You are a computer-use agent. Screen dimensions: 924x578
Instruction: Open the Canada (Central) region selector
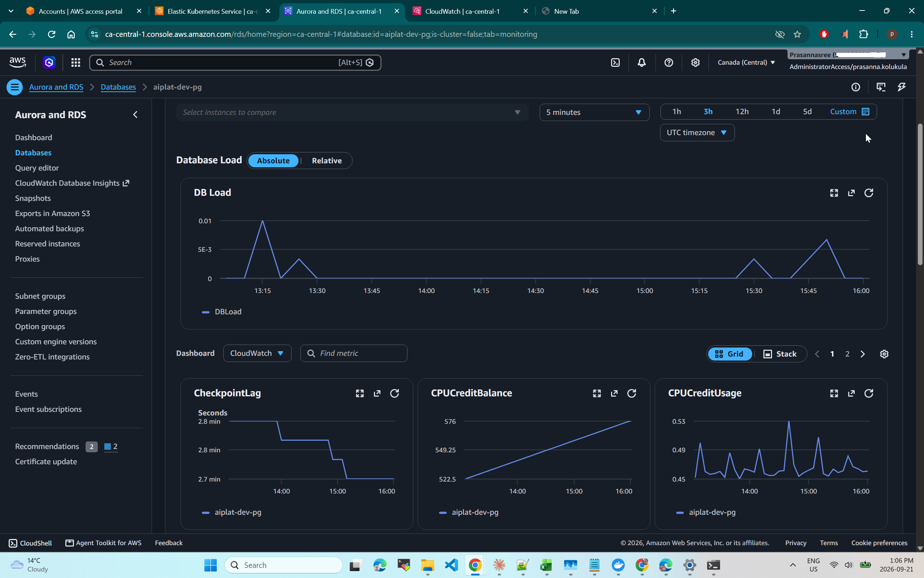point(746,62)
